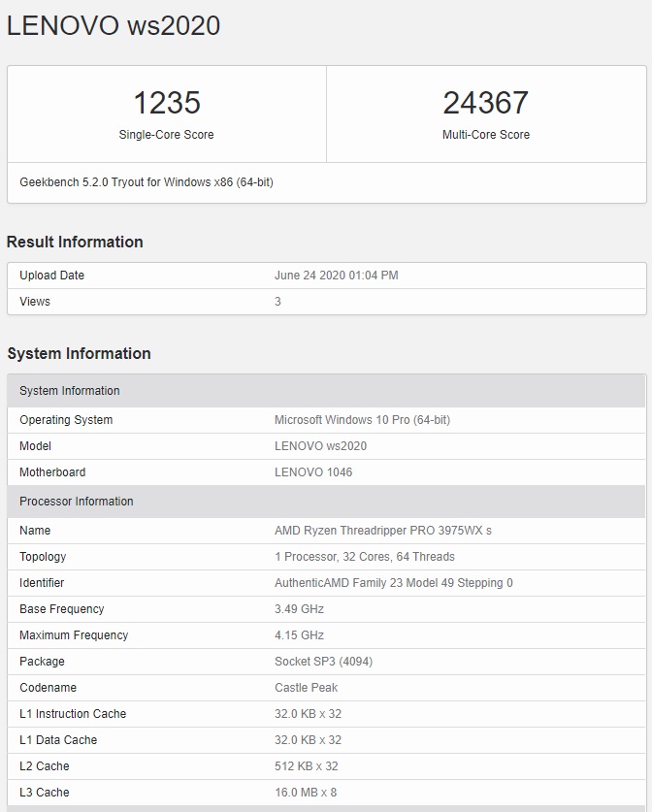Select the Single-Core Score label

166,135
